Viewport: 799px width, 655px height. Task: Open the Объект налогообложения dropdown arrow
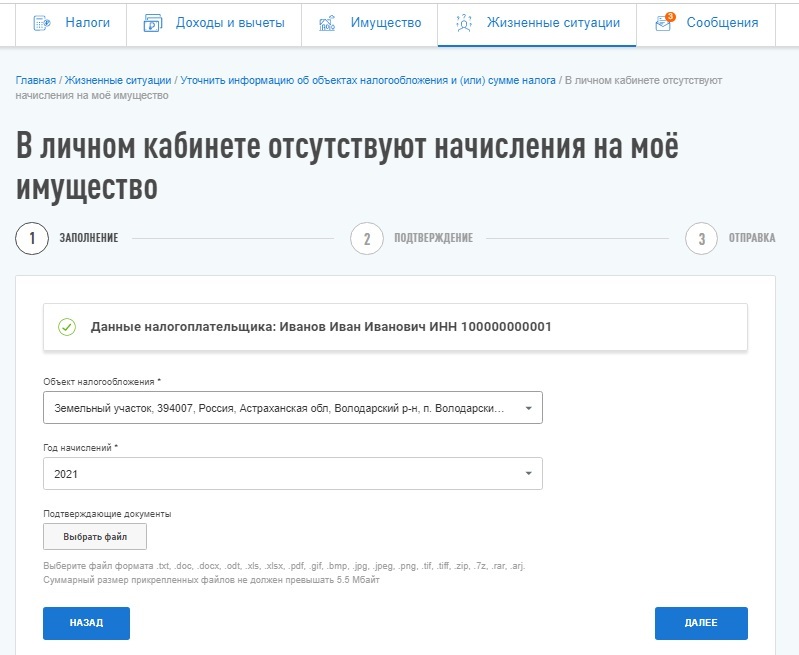coord(528,408)
